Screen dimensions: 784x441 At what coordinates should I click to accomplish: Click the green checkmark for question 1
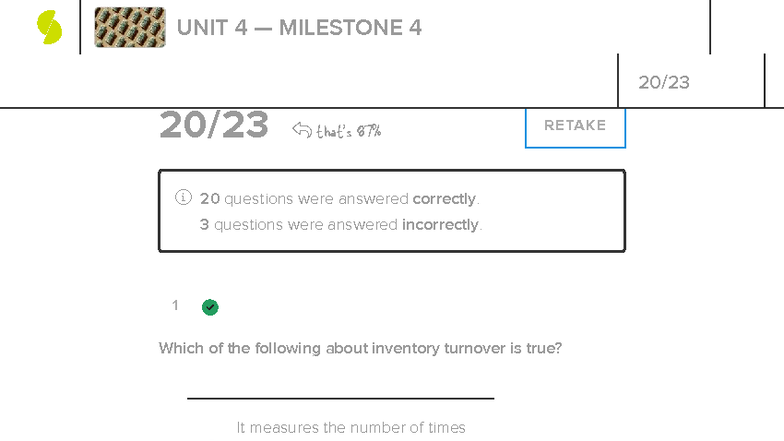(x=210, y=307)
